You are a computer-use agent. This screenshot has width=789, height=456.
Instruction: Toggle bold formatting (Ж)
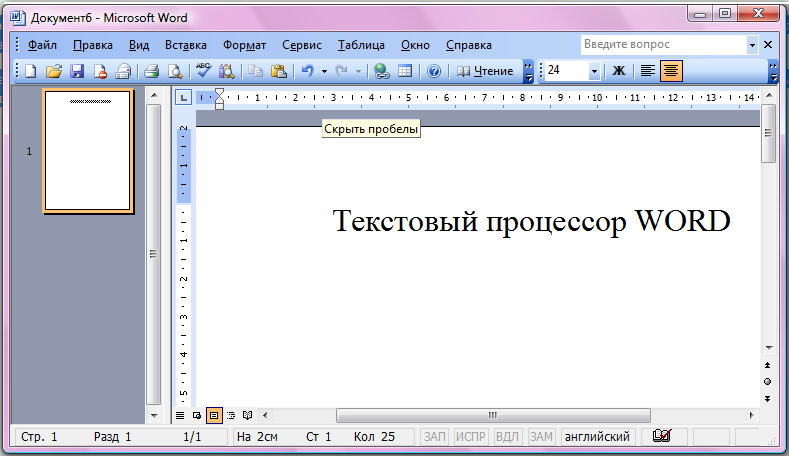pyautogui.click(x=618, y=71)
